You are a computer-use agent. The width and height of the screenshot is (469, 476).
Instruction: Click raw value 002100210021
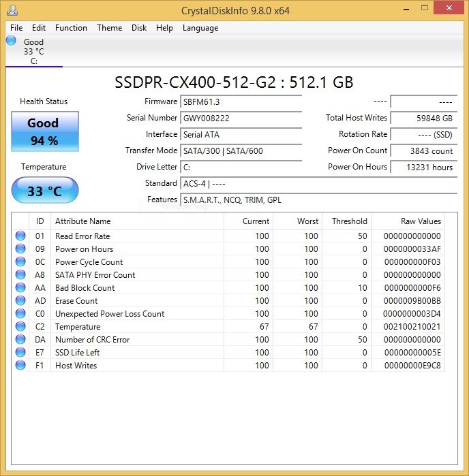(412, 327)
